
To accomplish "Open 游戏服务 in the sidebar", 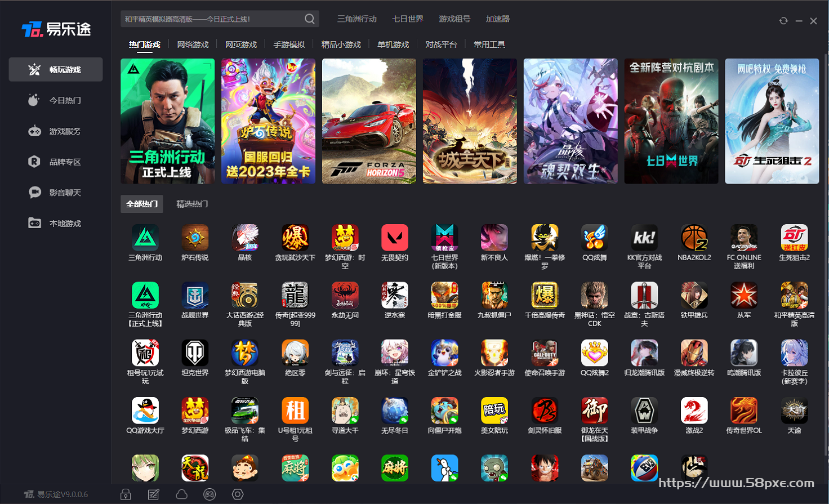I will pos(56,131).
